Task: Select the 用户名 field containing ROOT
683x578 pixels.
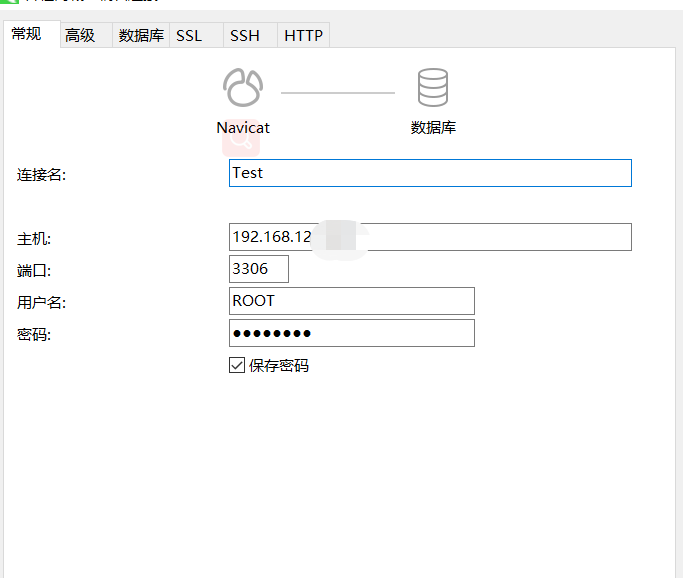Action: [x=351, y=301]
